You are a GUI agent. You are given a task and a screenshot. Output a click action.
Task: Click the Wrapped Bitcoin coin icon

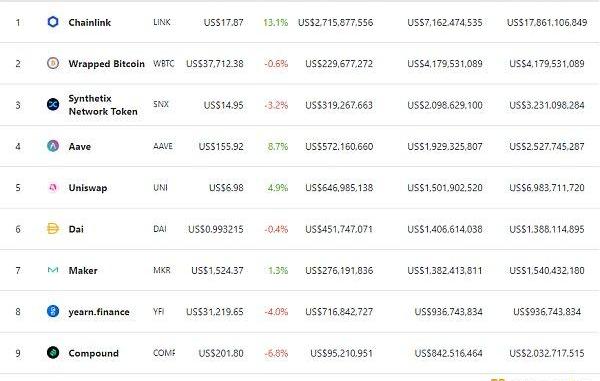pyautogui.click(x=53, y=63)
